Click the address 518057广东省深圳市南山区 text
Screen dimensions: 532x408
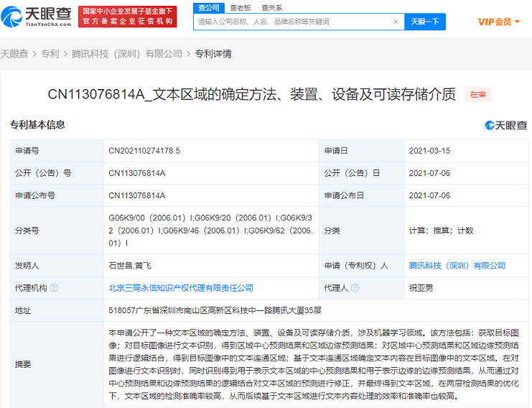[215, 310]
